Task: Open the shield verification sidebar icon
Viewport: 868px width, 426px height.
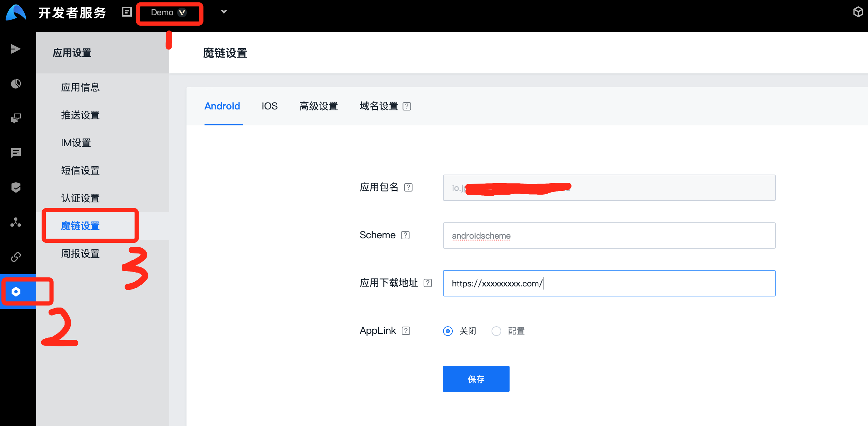Action: 16,187
